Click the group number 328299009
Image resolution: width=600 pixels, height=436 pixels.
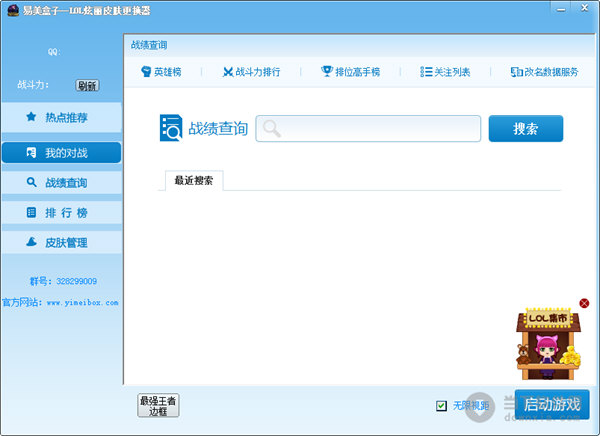coord(77,281)
